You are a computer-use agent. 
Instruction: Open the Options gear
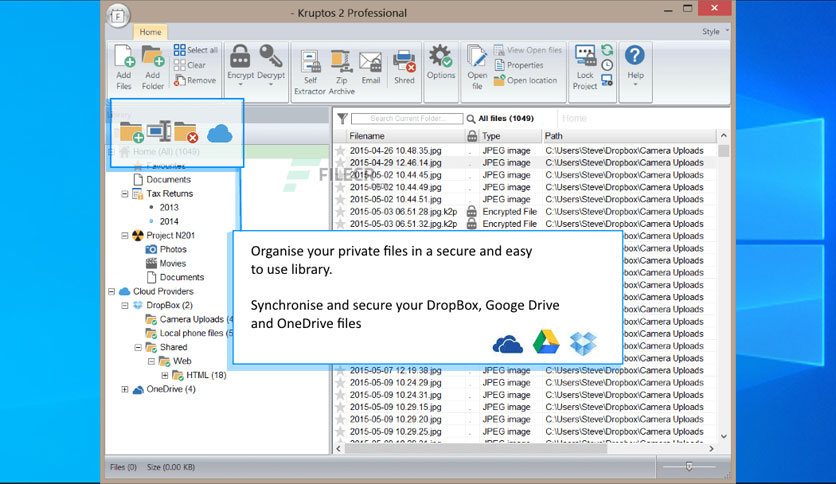coord(440,57)
